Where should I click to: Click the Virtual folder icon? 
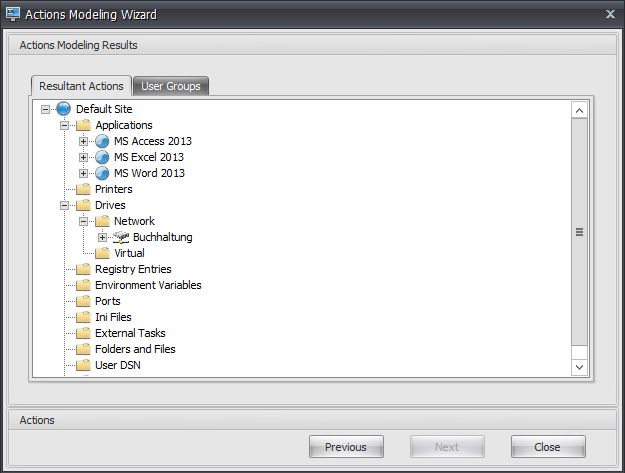click(102, 253)
